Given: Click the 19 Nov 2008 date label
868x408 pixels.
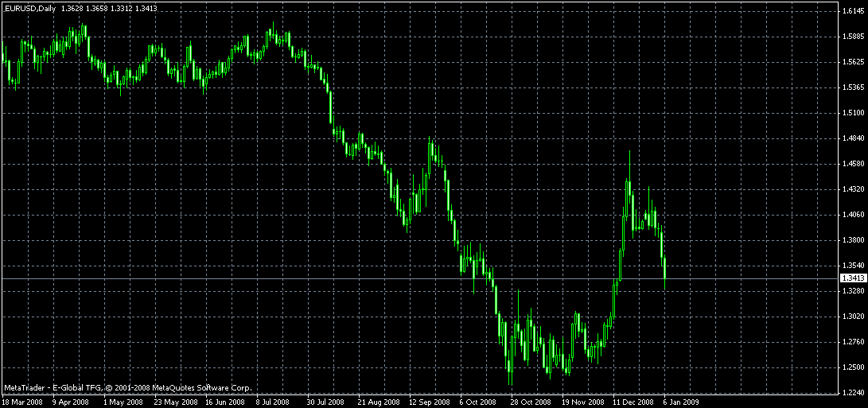Looking at the screenshot, I should (x=582, y=402).
